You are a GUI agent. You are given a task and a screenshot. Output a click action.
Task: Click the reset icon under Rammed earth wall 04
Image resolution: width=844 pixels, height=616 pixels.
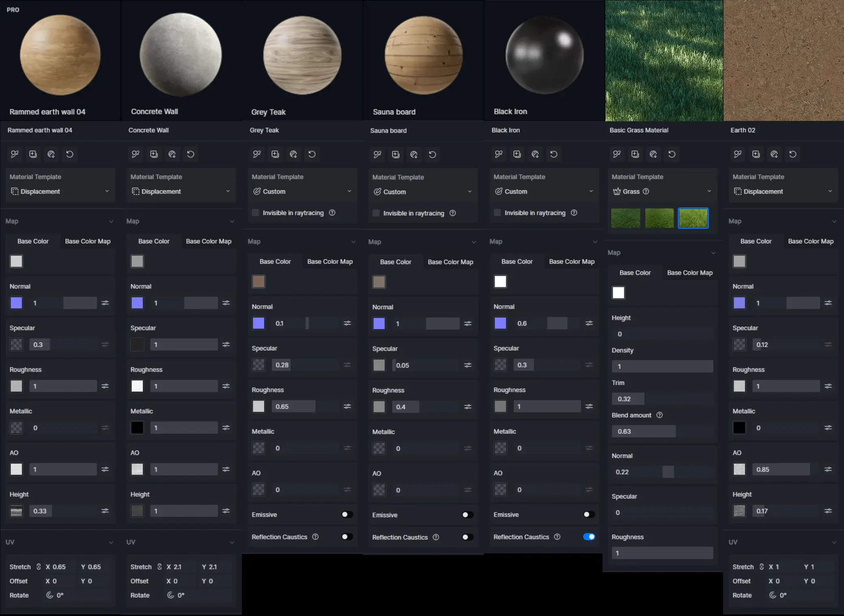click(70, 154)
